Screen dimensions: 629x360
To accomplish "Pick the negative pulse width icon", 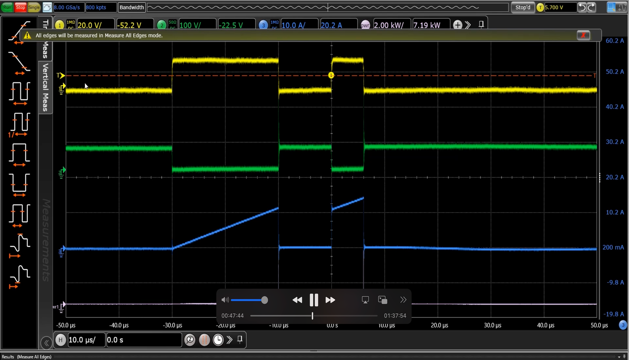I will 19,185.
